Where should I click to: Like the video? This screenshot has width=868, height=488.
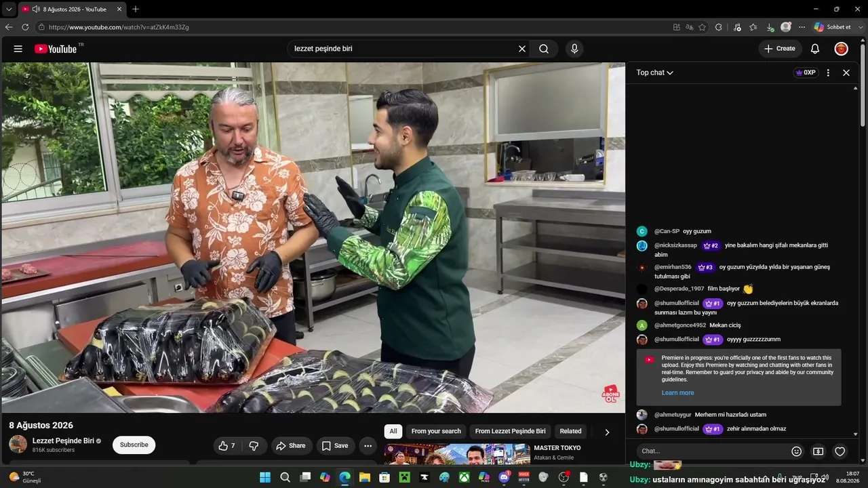(x=226, y=446)
